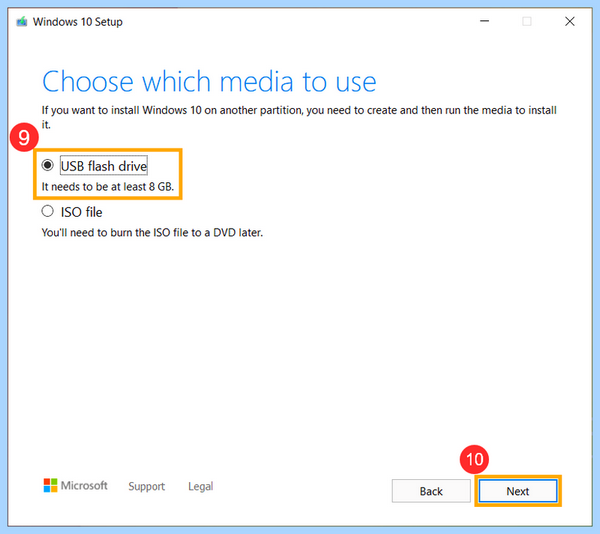600x534 pixels.
Task: Go back with the Back button
Action: [431, 491]
